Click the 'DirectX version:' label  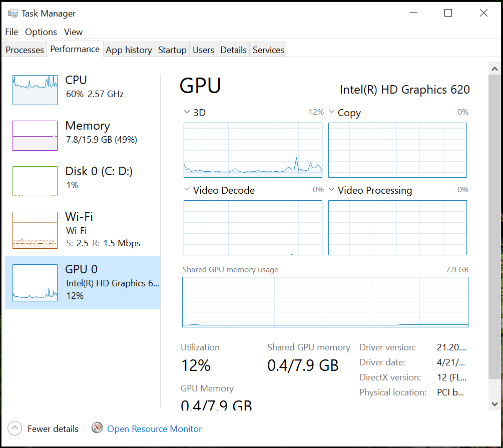click(390, 377)
